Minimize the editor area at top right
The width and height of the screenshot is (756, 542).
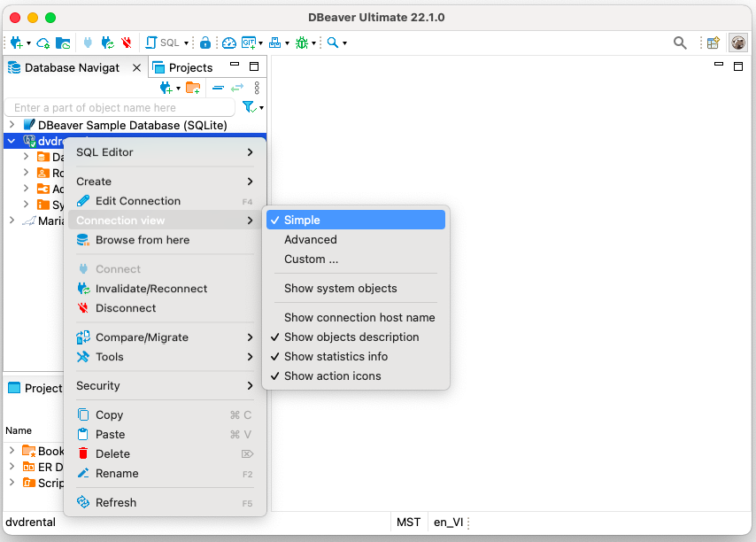click(719, 64)
